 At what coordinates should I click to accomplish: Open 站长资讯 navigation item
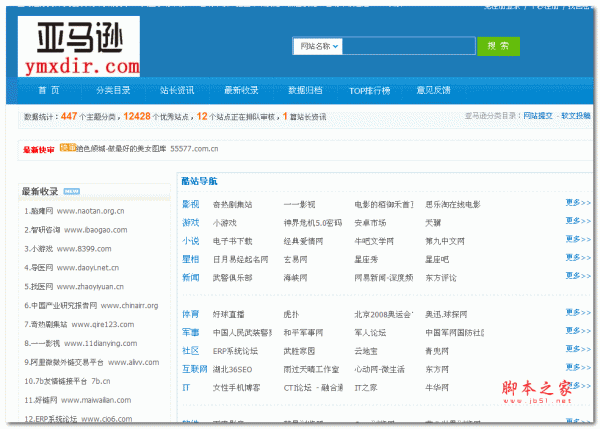[x=177, y=90]
